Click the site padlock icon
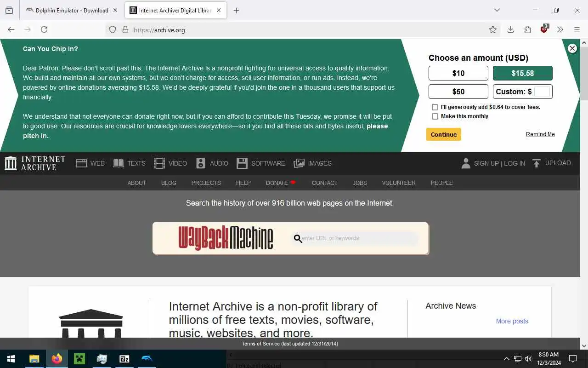Screen dimensions: 588x368 tap(125, 29)
